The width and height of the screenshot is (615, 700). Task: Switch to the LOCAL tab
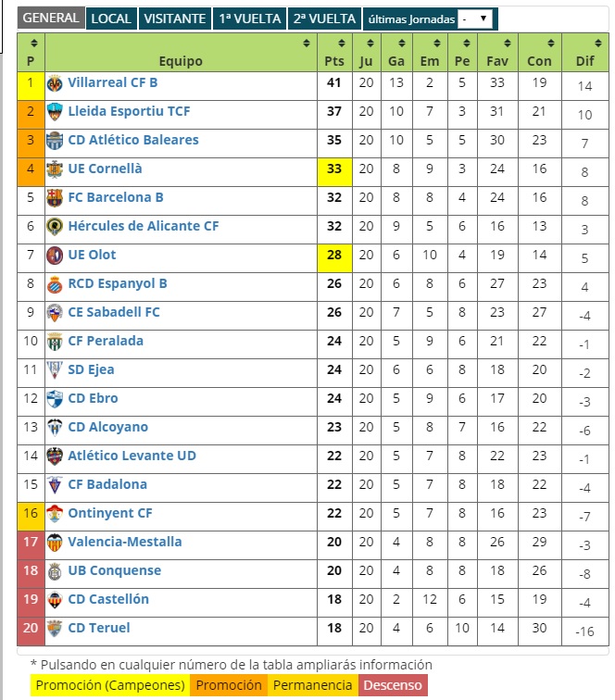tap(111, 19)
